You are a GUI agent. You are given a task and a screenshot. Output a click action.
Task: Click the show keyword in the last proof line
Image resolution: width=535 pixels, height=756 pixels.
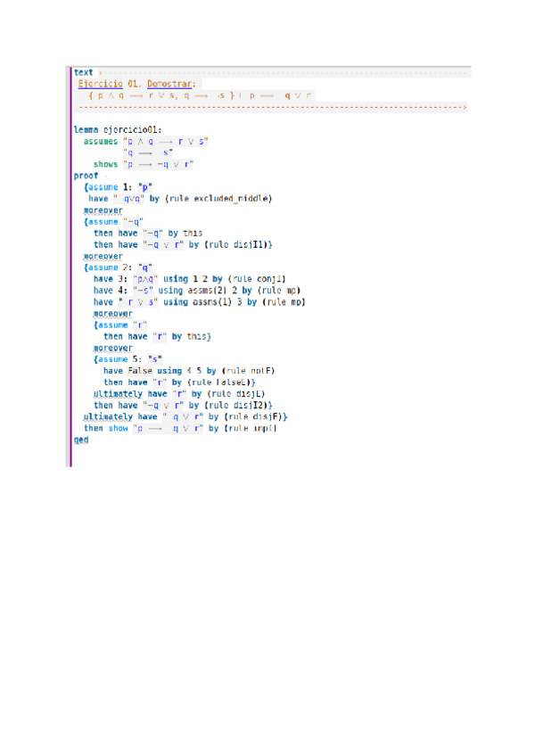pyautogui.click(x=119, y=428)
